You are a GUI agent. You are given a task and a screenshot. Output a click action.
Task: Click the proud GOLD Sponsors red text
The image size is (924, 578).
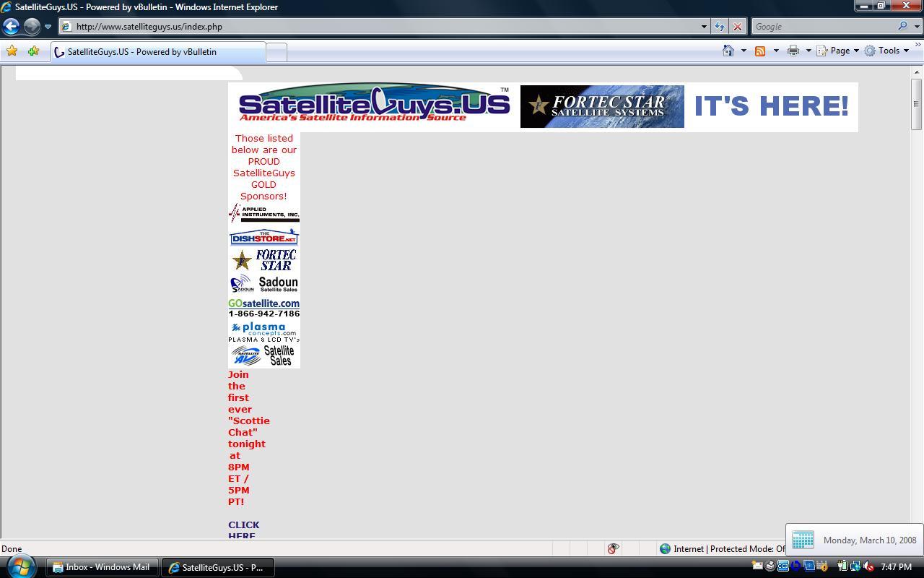point(264,167)
